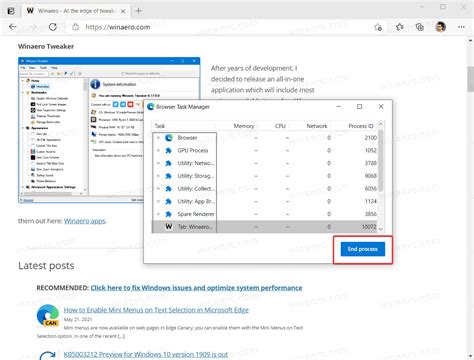This screenshot has height=360, width=474.
Task: Click the Utility: Storag... process icon
Action: [x=169, y=176]
